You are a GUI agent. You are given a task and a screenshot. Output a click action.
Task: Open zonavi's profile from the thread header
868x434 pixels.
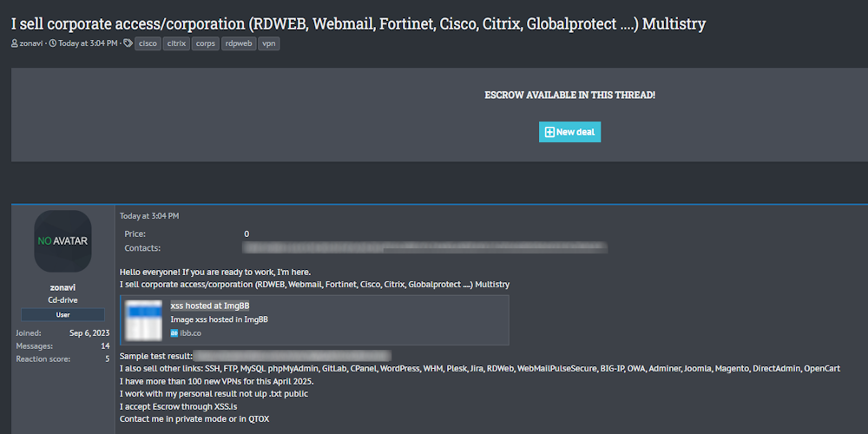coord(31,43)
